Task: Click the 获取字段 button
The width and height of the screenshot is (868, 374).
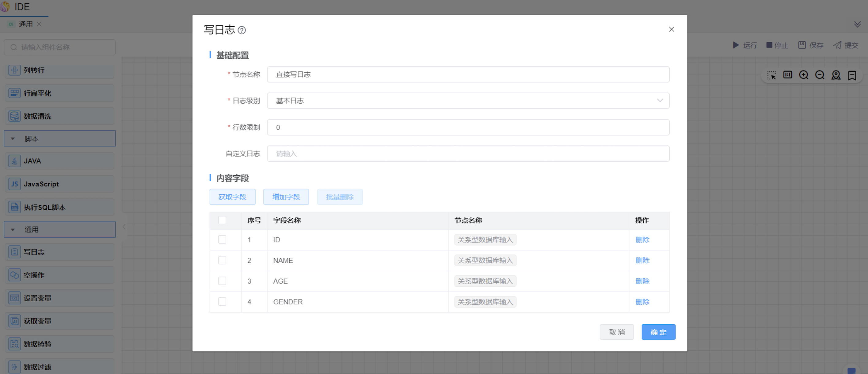Action: click(x=232, y=197)
